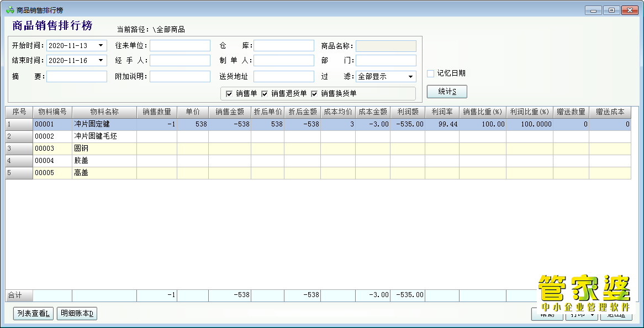Click the 制单人 input field
Viewport: 644px width, 328px height.
(x=284, y=61)
